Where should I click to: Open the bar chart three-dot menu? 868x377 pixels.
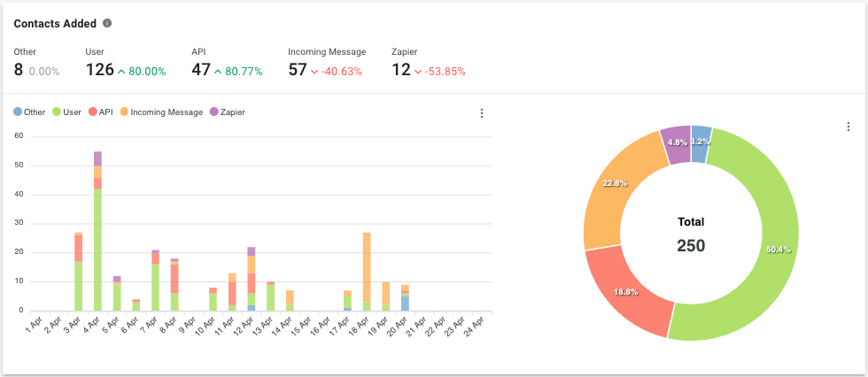pyautogui.click(x=482, y=113)
